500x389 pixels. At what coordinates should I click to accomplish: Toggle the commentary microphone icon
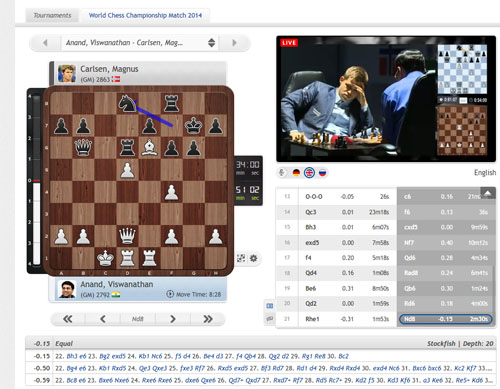282,172
